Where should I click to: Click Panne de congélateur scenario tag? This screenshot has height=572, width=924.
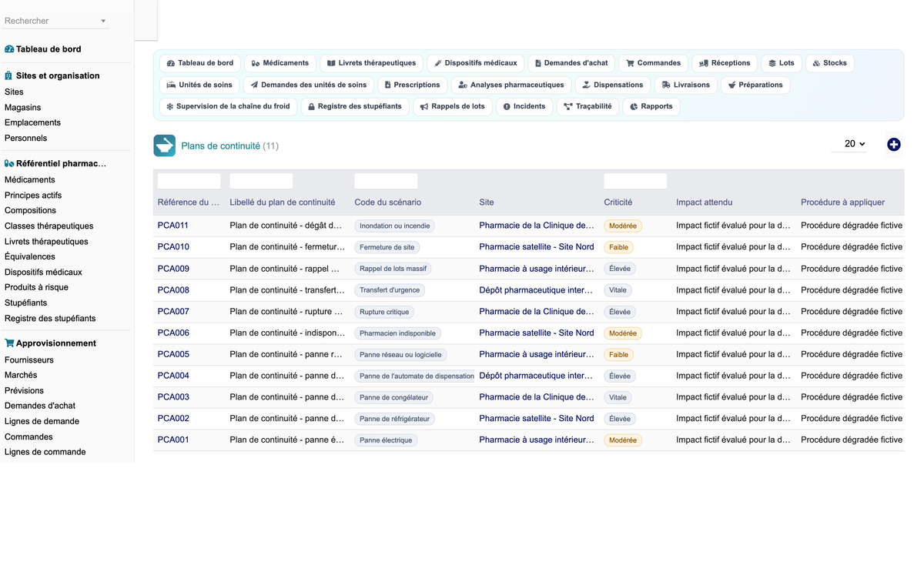pyautogui.click(x=393, y=397)
